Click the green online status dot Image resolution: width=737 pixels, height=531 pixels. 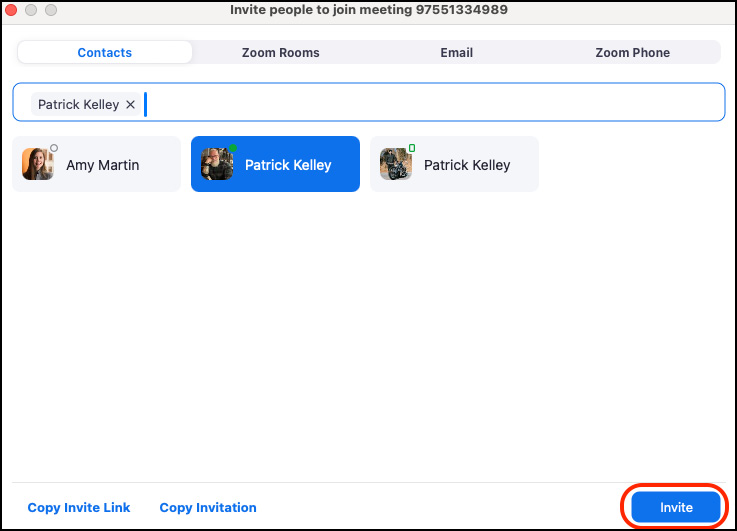(233, 148)
